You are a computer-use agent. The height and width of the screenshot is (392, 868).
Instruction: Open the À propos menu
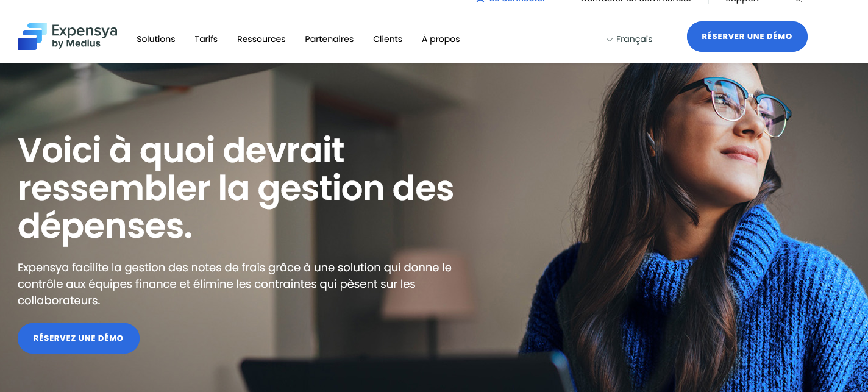click(x=441, y=39)
